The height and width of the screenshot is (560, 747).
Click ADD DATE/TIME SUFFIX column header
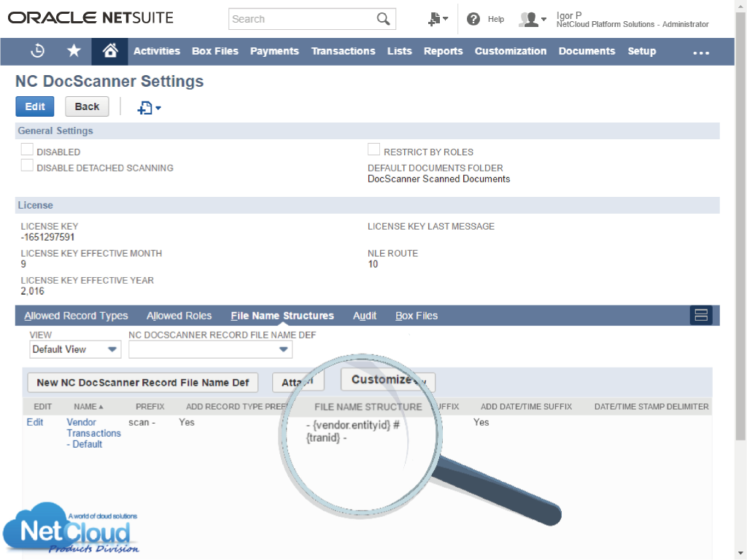526,407
